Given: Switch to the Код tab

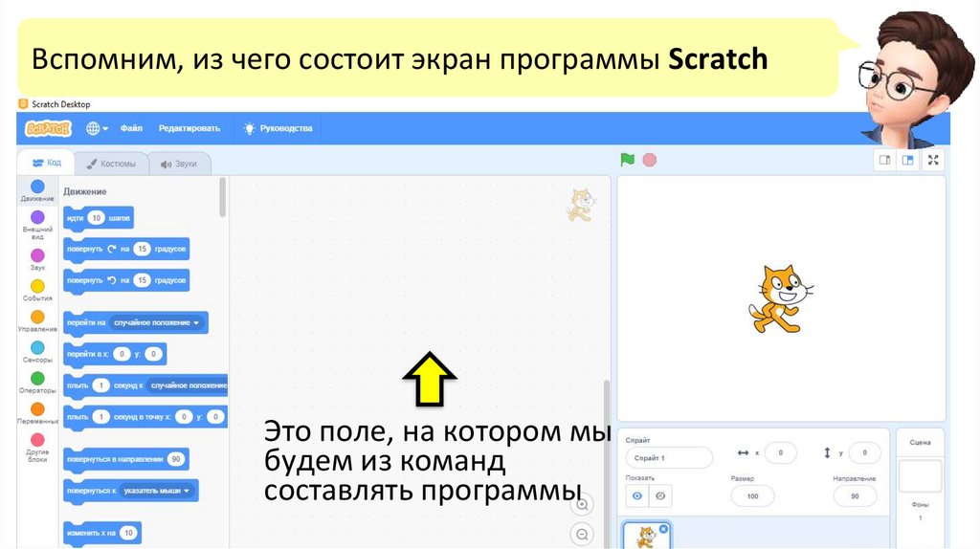Looking at the screenshot, I should point(47,163).
